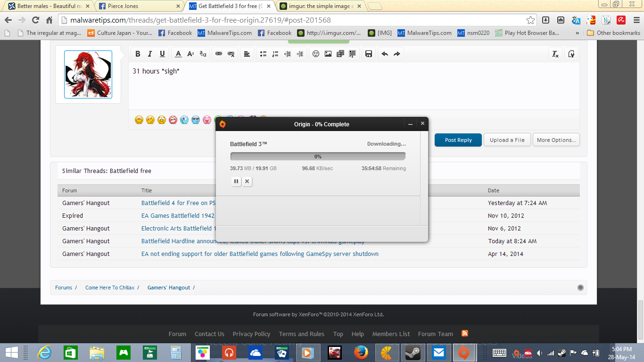The height and width of the screenshot is (362, 644).
Task: Navigate to the Gamers' Hangout breadcrumb
Action: 169,288
